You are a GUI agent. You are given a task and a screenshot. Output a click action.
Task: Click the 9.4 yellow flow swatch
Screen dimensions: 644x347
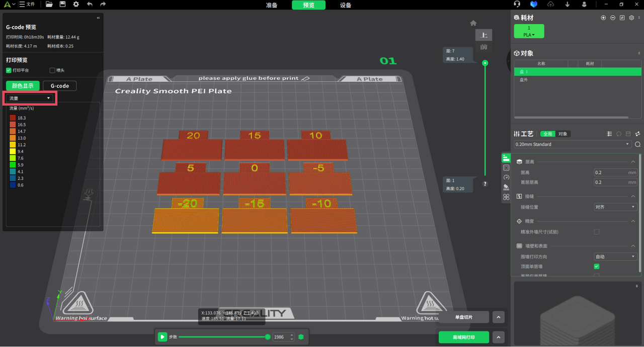tap(13, 151)
